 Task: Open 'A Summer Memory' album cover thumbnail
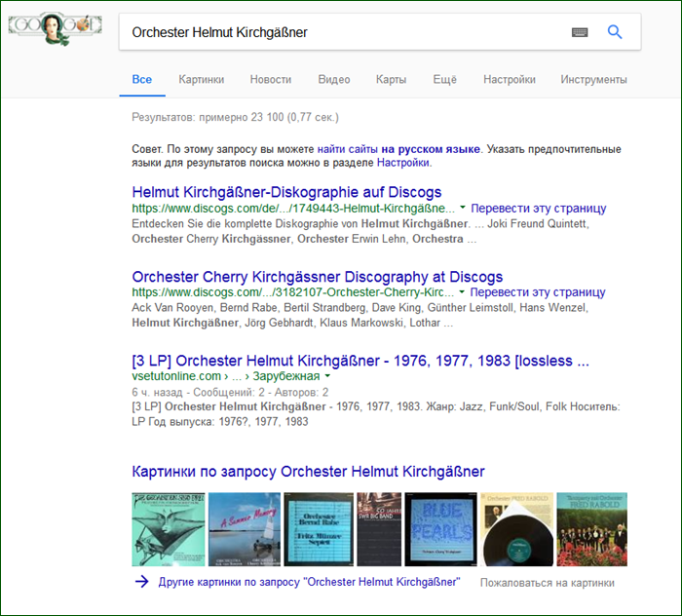(x=245, y=529)
